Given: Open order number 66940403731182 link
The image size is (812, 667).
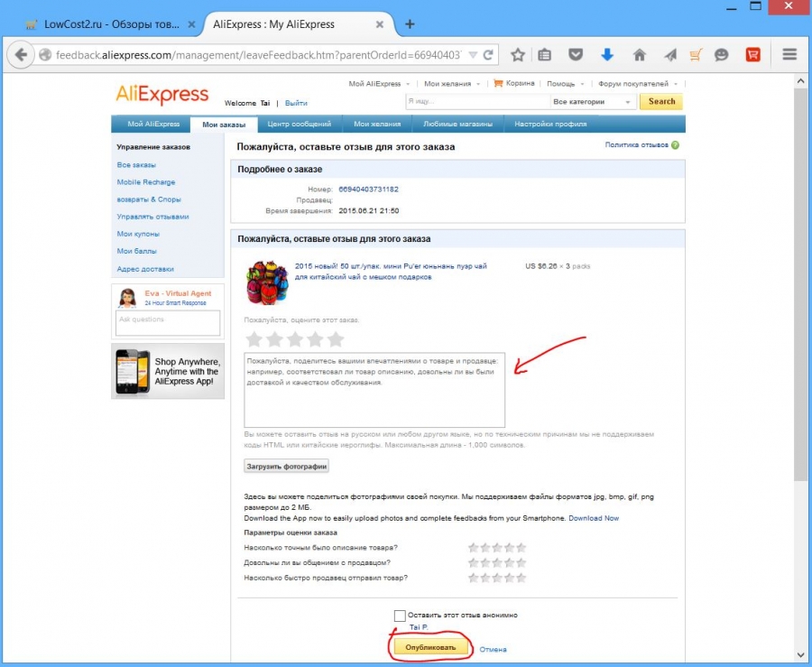Looking at the screenshot, I should click(x=368, y=189).
